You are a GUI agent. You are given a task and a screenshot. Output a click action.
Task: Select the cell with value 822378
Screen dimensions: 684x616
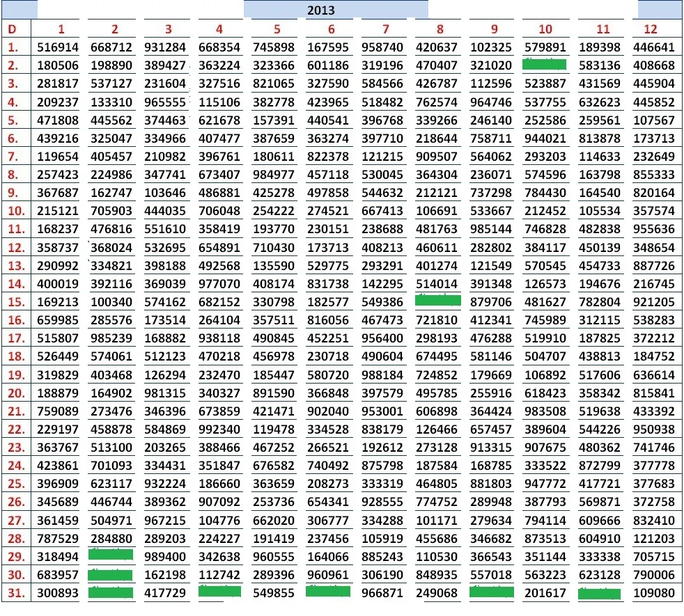(328, 156)
